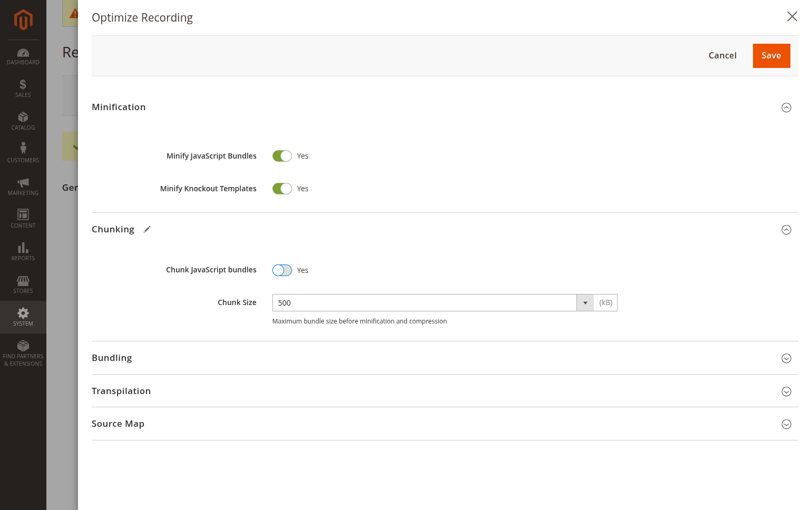This screenshot has width=812, height=510.
Task: Expand the Bundling section
Action: pyautogui.click(x=786, y=358)
